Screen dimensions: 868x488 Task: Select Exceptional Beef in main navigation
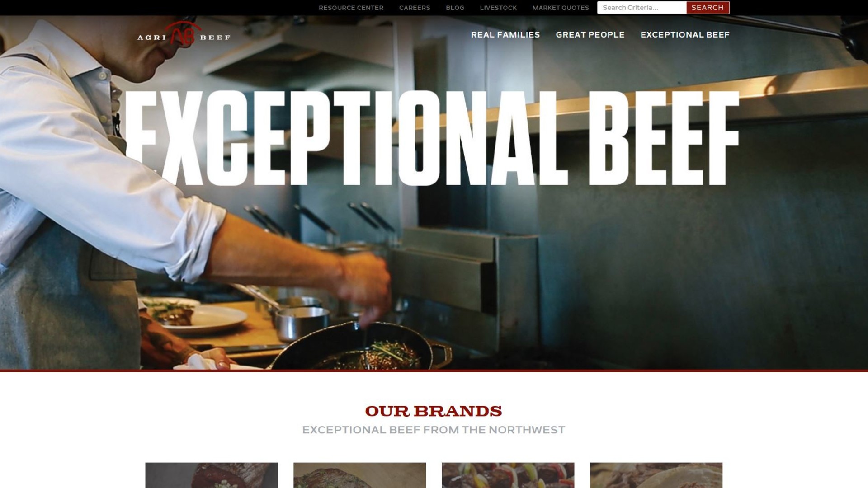click(685, 35)
